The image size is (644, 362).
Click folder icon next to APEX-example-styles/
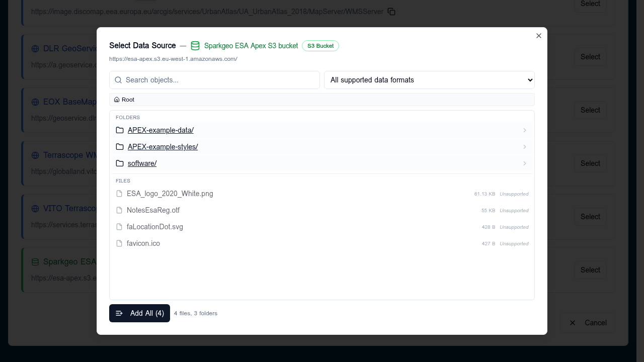(x=120, y=147)
